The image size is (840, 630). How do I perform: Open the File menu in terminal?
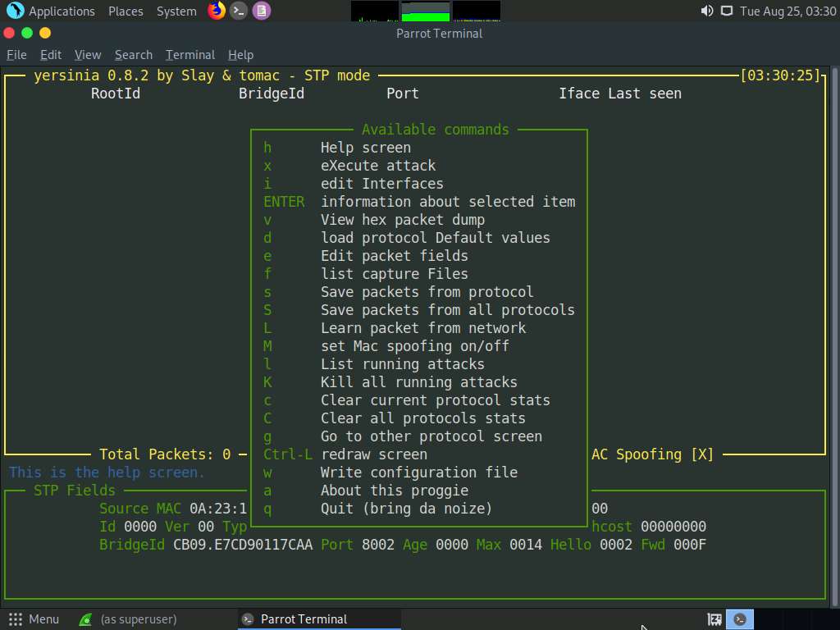pos(16,55)
